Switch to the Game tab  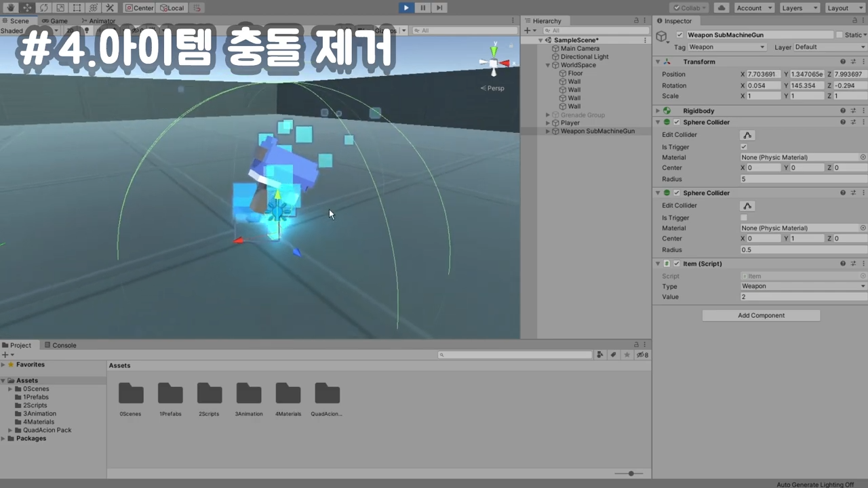coord(55,21)
